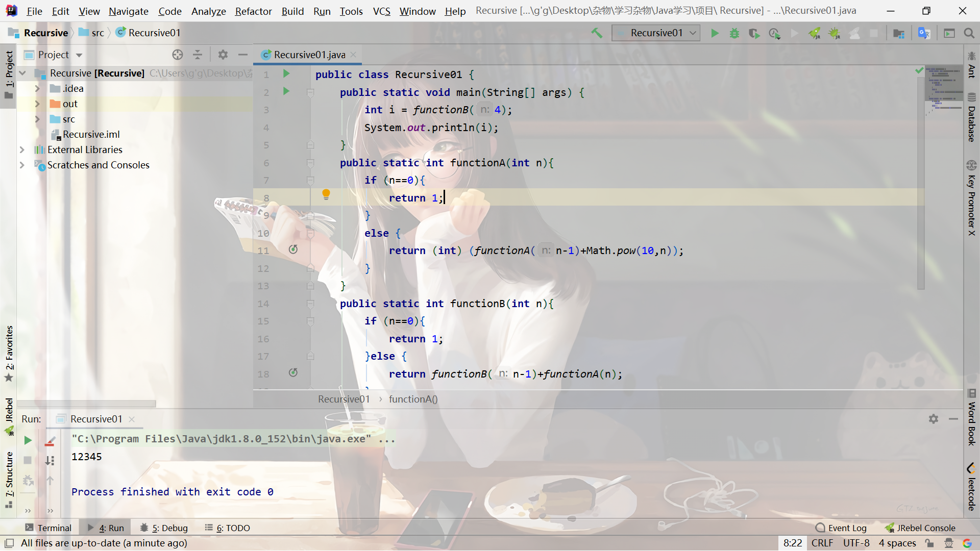This screenshot has width=980, height=551.
Task: Select the Recursive01 tab in the Run panel
Action: point(96,419)
